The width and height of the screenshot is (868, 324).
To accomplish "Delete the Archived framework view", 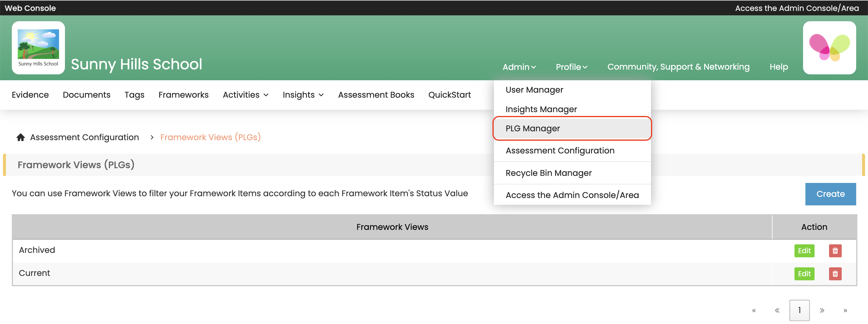I will click(835, 251).
